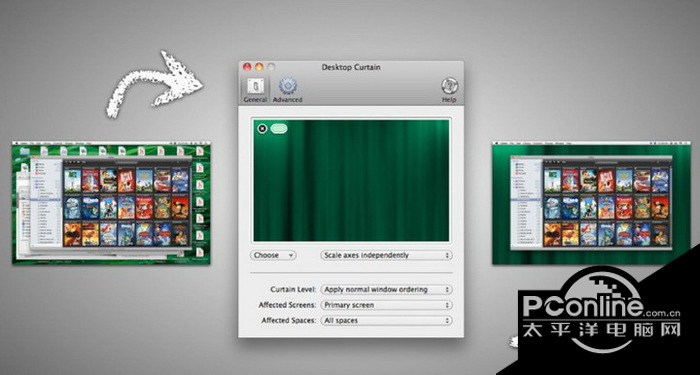
Task: Click the green pill button on the curtain preview
Action: 279,129
